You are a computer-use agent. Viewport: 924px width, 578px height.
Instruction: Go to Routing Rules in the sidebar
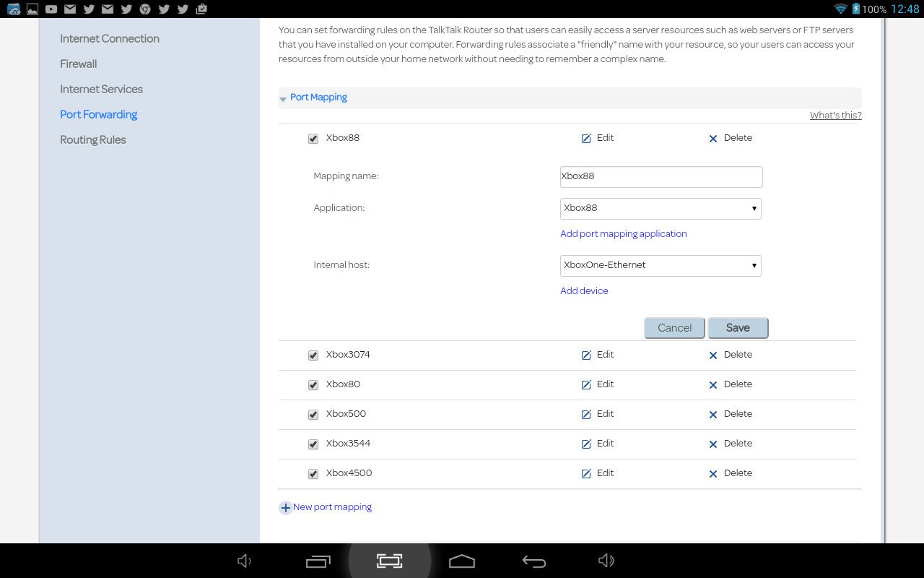(x=92, y=139)
